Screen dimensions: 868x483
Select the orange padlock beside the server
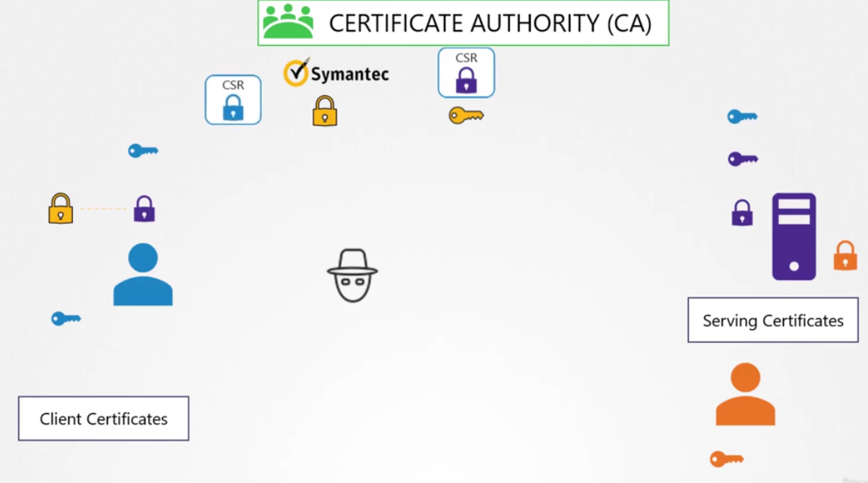click(x=845, y=255)
